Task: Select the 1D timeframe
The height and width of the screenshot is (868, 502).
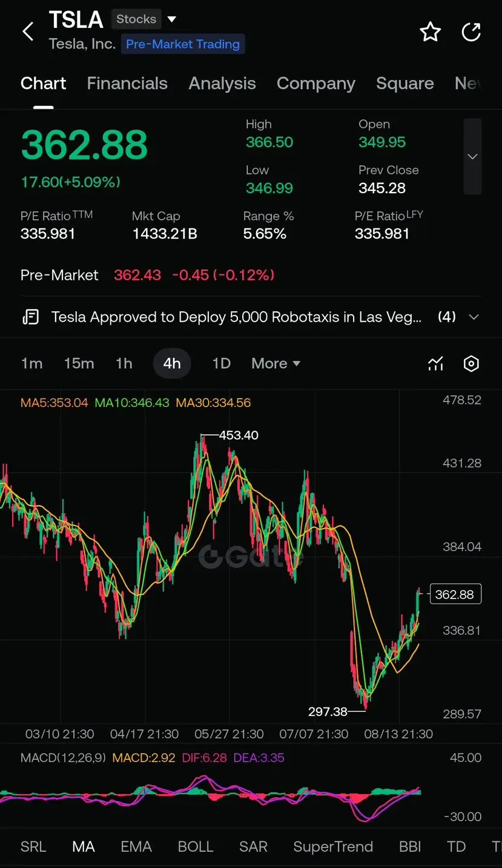Action: pos(221,363)
